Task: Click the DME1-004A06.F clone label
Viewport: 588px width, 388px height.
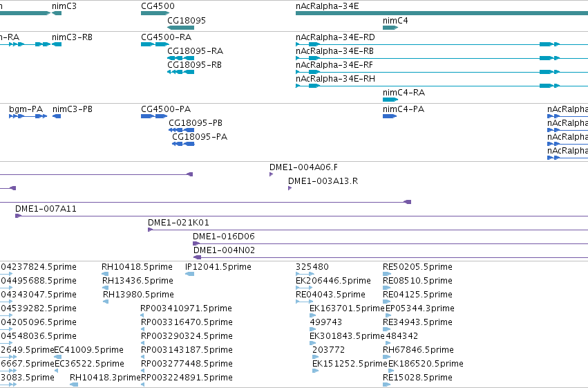Action: [303, 167]
